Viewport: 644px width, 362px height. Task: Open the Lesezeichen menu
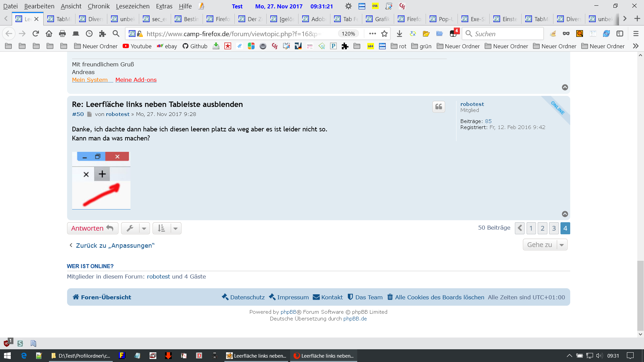pos(132,6)
